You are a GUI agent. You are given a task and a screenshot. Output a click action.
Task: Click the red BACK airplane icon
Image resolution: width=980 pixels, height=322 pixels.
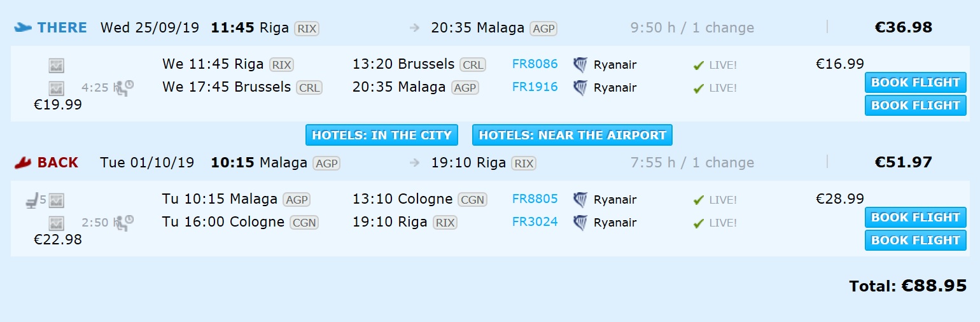coord(23,163)
